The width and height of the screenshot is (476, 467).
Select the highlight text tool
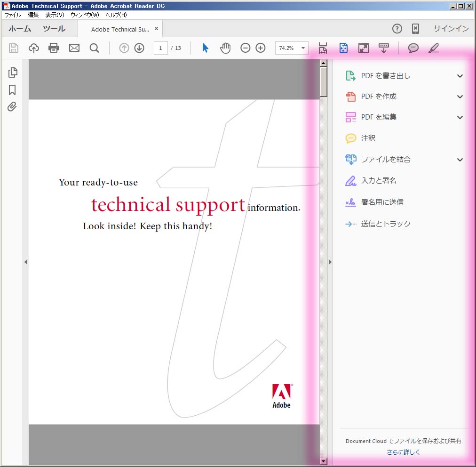[x=434, y=48]
